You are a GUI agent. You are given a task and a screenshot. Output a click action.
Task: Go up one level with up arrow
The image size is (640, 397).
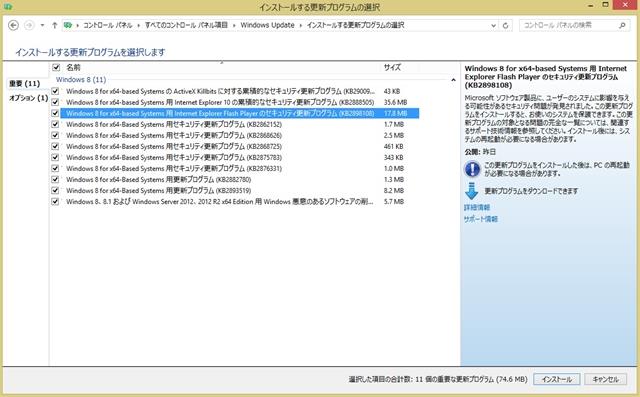(x=54, y=25)
